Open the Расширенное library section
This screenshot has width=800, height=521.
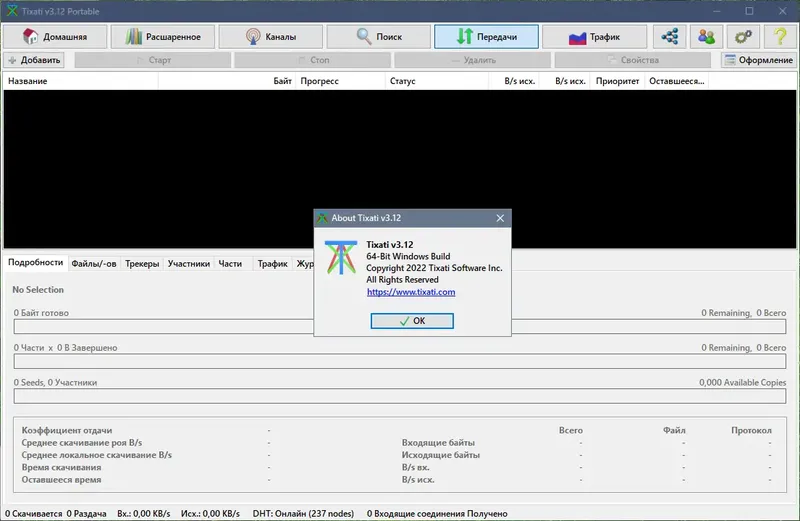[163, 37]
